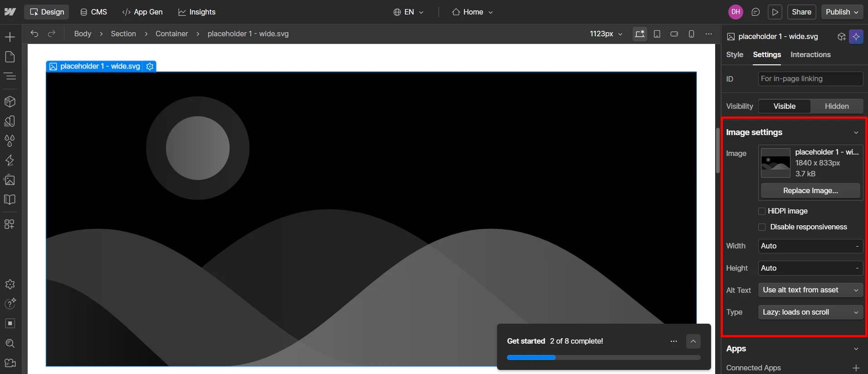This screenshot has height=374, width=868.
Task: Click Replace Image button
Action: tap(810, 191)
